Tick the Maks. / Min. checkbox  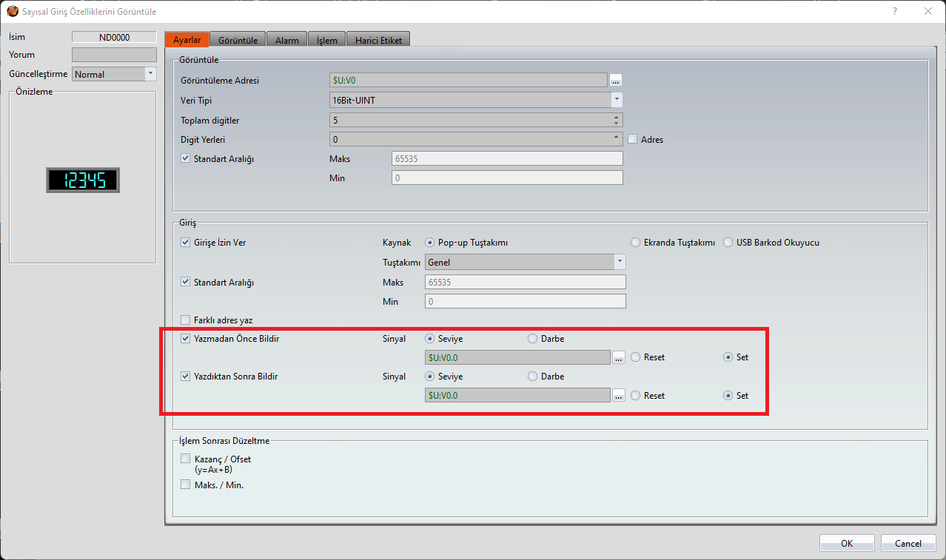click(186, 485)
